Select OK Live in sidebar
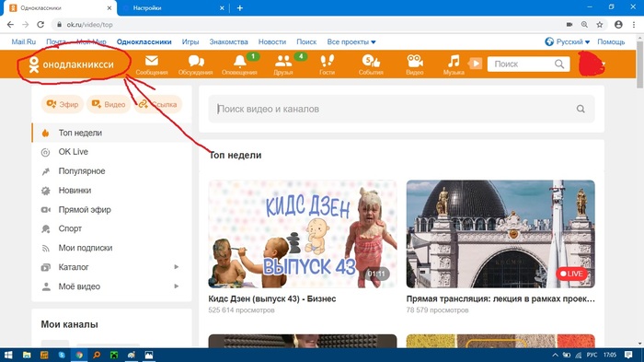Screen dimensions: 644x362 (111, 152)
